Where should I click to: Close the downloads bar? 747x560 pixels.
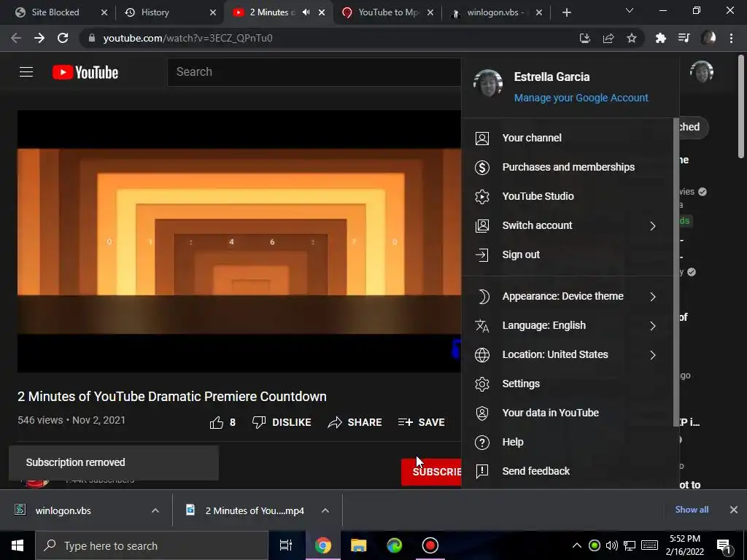click(734, 510)
